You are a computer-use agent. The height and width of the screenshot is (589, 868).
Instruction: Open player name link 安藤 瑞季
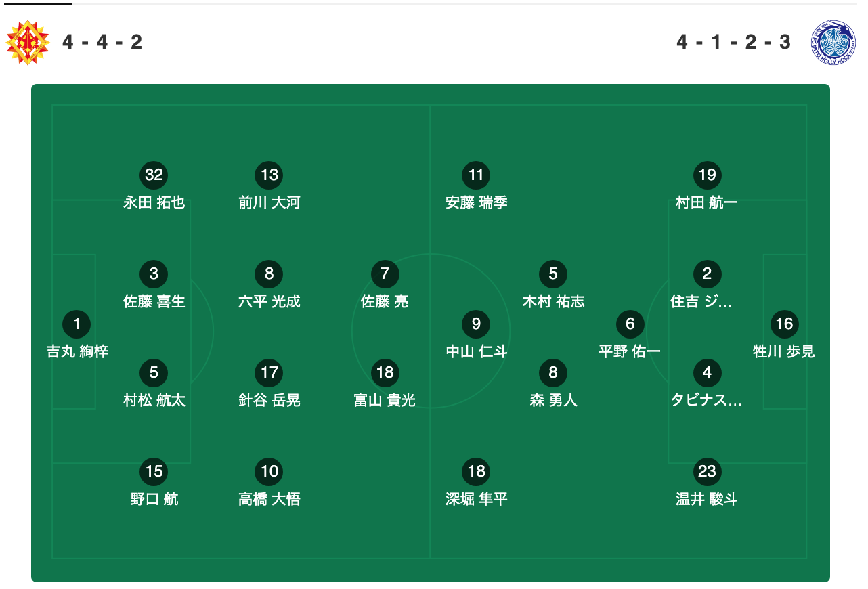coord(477,202)
